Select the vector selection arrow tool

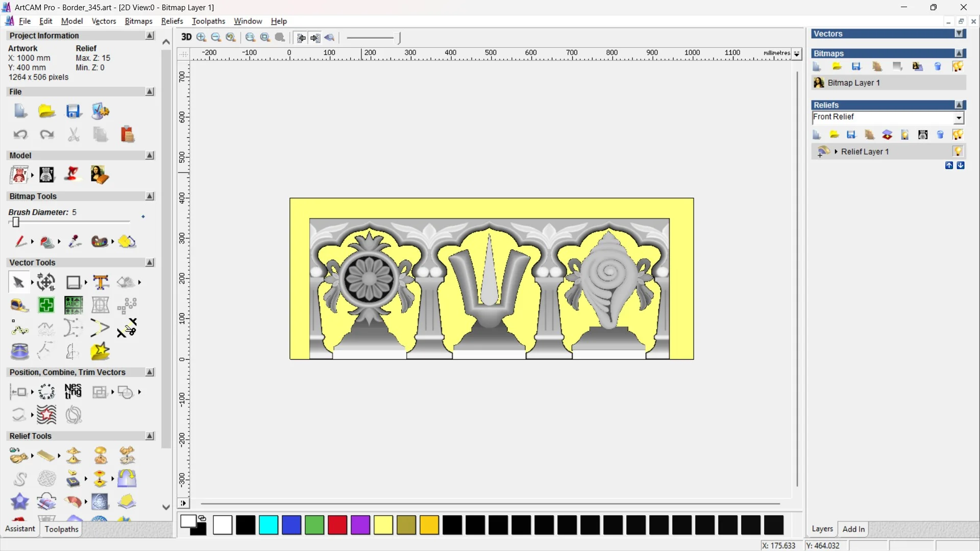18,282
